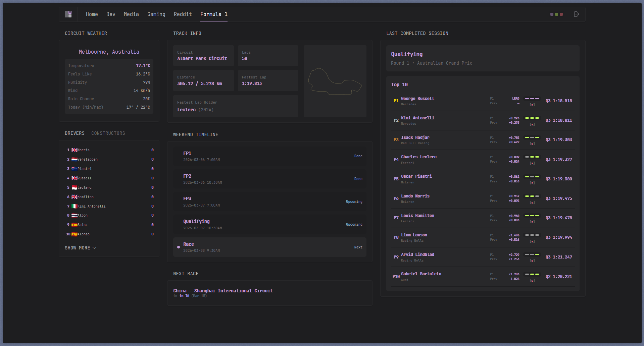The image size is (644, 346).
Task: Toggle the [s] sector view for Charles Leclerc
Action: [x=532, y=163]
